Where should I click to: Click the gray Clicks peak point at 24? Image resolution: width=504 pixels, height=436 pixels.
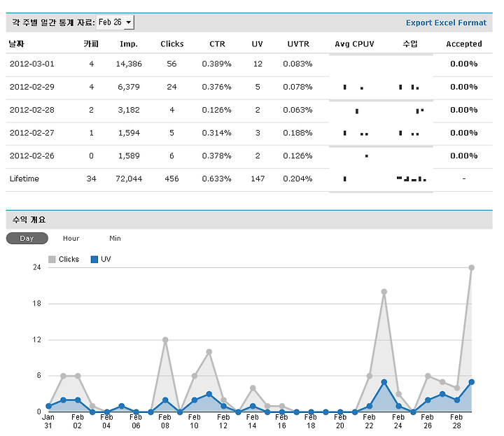[472, 267]
